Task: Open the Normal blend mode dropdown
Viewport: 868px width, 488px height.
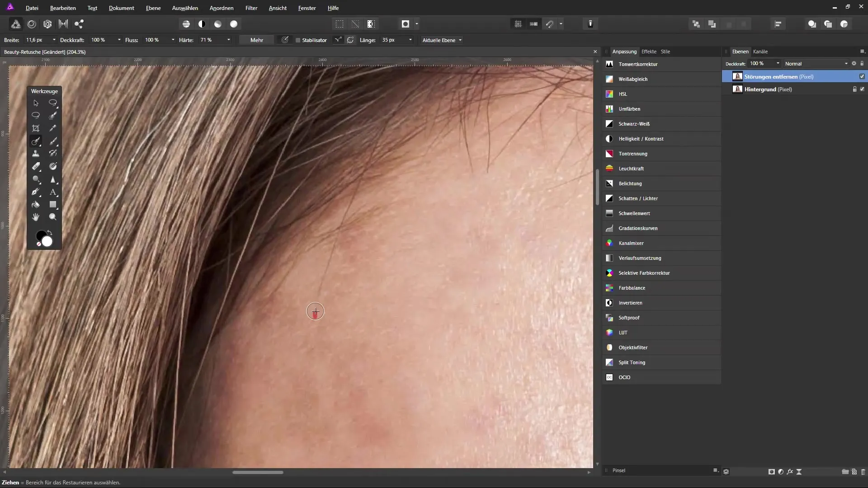Action: pos(816,64)
